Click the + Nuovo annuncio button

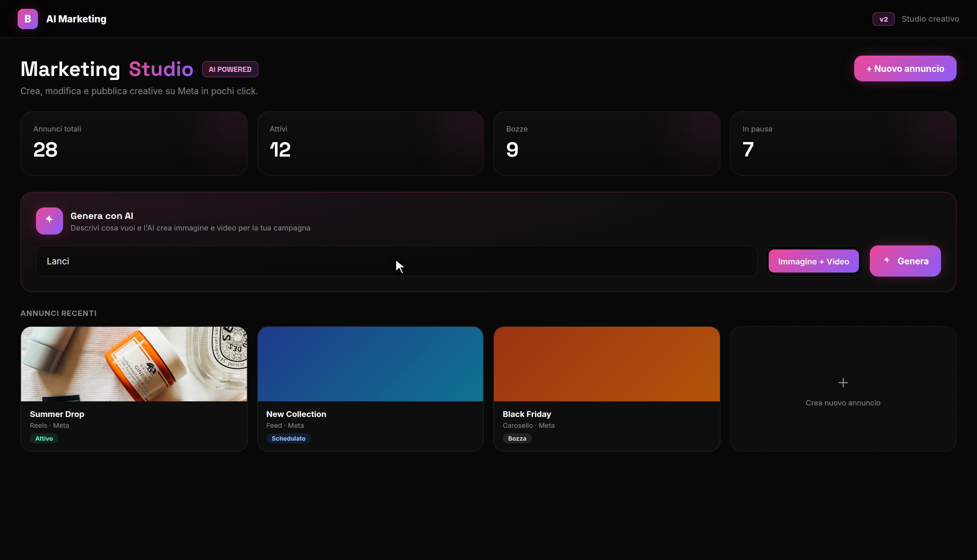pos(905,68)
